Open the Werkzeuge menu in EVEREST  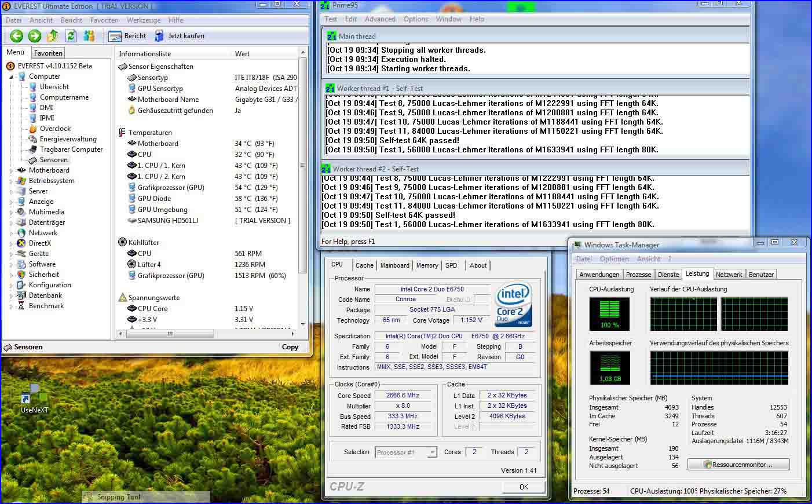[144, 20]
